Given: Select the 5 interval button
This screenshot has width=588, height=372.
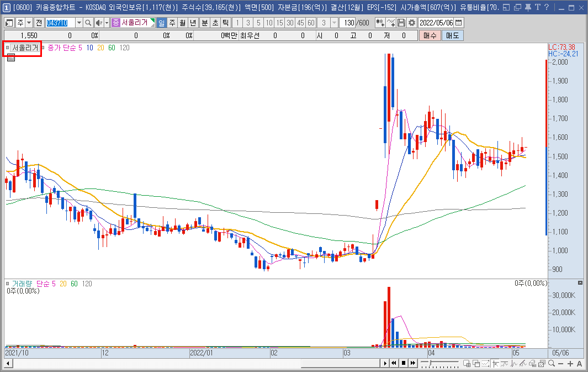Looking at the screenshot, I should [x=258, y=23].
